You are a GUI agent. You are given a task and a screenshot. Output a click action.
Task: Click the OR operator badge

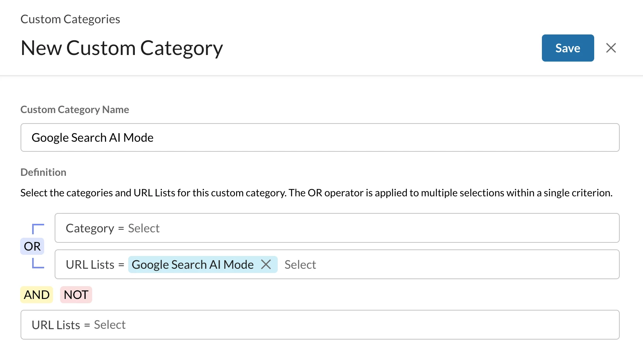point(32,246)
